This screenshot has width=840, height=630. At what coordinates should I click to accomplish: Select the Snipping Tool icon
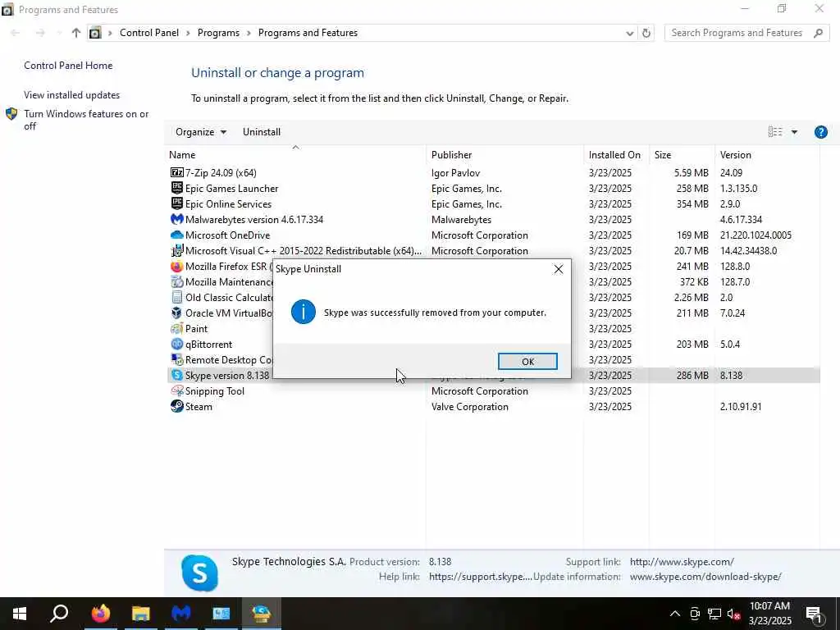[177, 390]
